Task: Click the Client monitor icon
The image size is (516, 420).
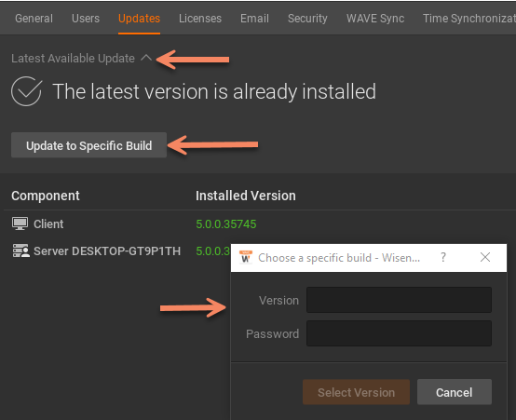Action: (x=20, y=224)
